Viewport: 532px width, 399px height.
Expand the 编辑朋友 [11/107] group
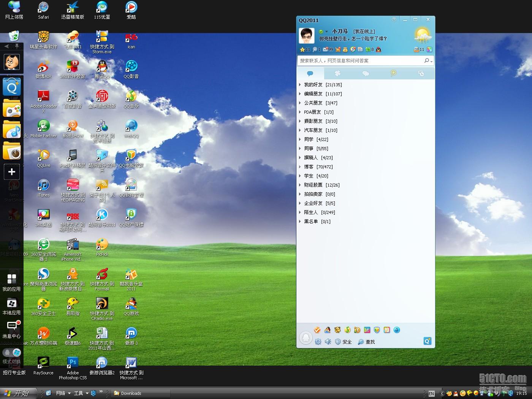[x=366, y=94]
